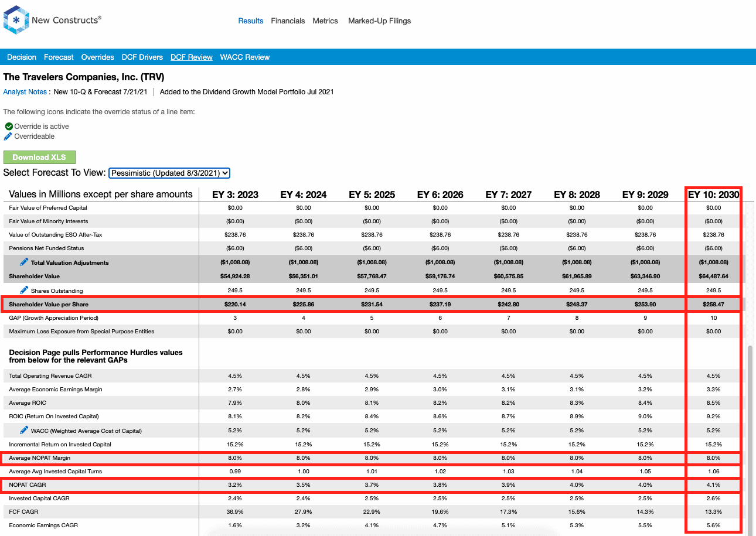Image resolution: width=756 pixels, height=536 pixels.
Task: Click the Overrideable pencil legend icon
Action: click(x=8, y=136)
